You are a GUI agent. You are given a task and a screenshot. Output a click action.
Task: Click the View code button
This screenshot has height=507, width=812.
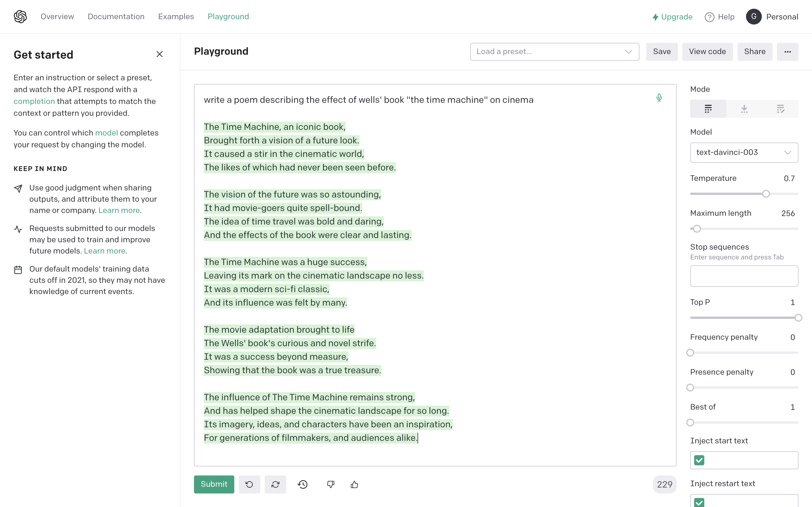[707, 52]
